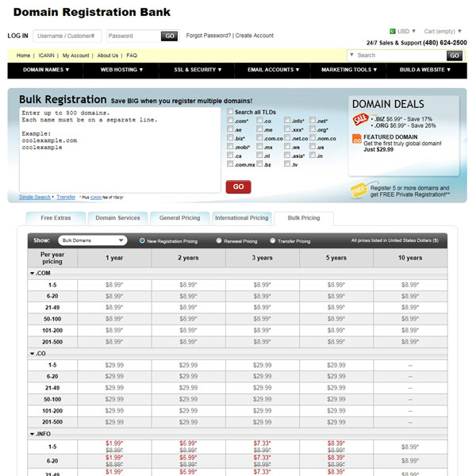This screenshot has width=476, height=476.
Task: Open the International Pricing tab
Action: point(242,218)
